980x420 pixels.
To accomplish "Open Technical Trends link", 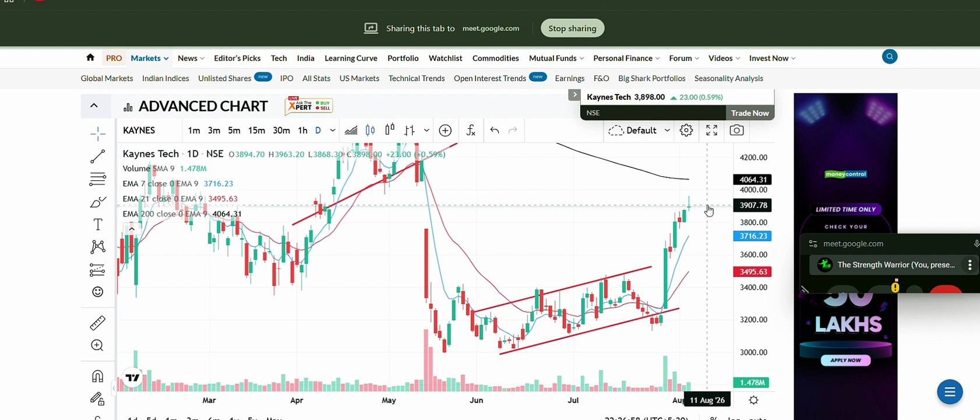I will (x=417, y=78).
